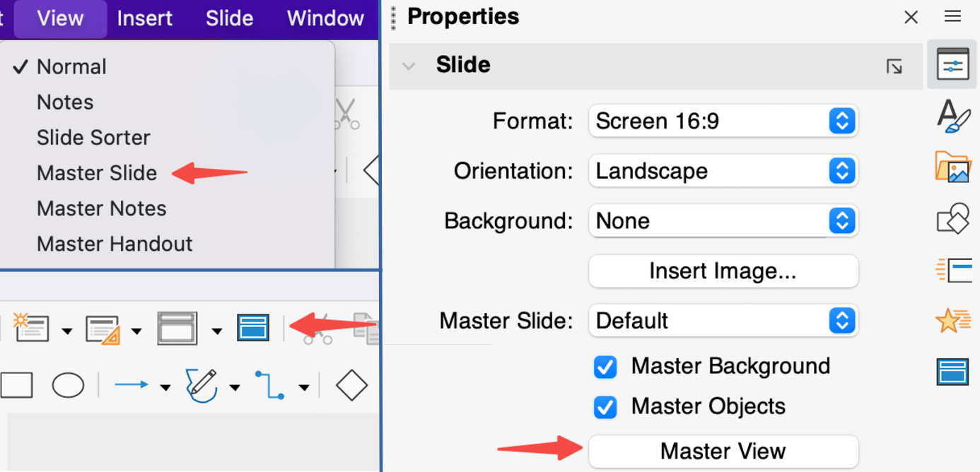Click the Master View button
The width and height of the screenshot is (980, 472).
[x=723, y=452]
